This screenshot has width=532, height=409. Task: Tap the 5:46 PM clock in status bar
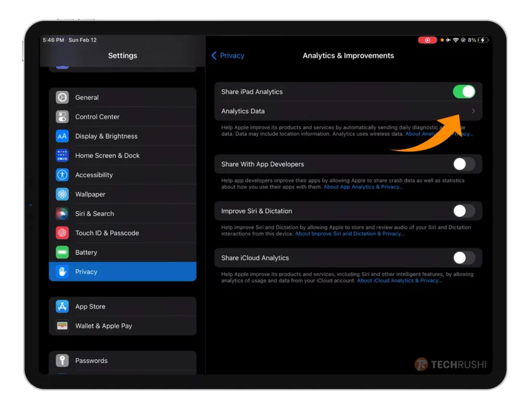click(54, 40)
